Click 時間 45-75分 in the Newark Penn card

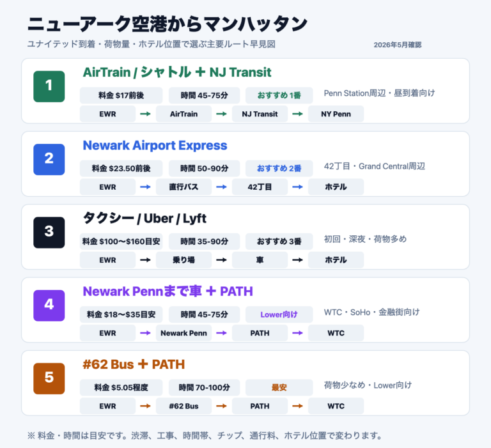204,314
